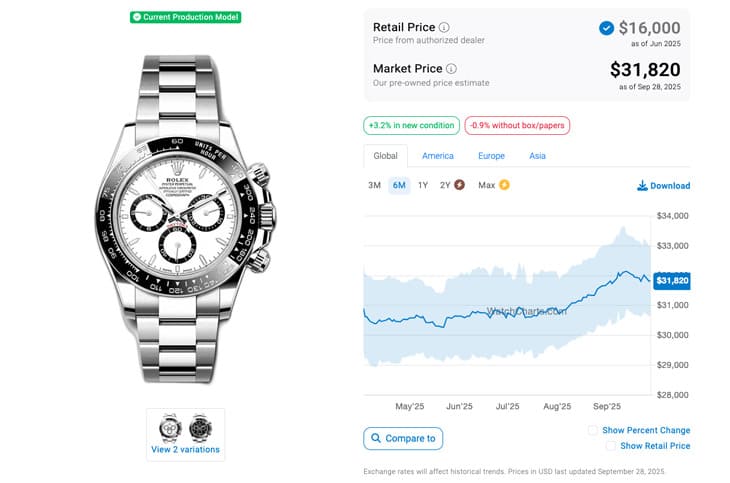Enable the Show Percent Change checkbox
The width and height of the screenshot is (730, 483).
pos(593,431)
